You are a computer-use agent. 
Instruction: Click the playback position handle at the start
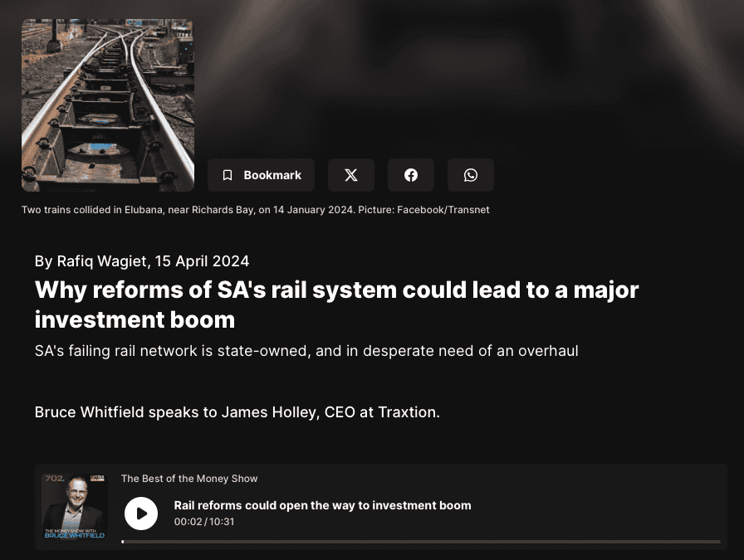coord(123,542)
